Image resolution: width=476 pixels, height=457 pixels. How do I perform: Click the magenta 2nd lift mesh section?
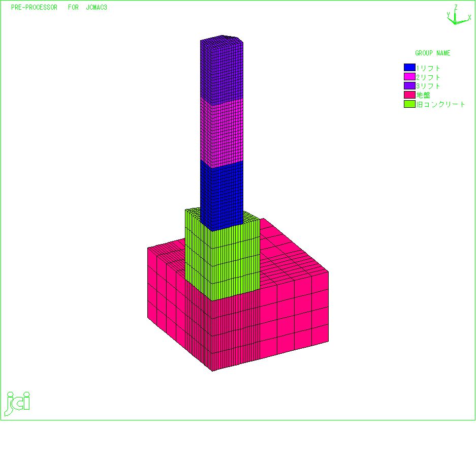pos(221,134)
